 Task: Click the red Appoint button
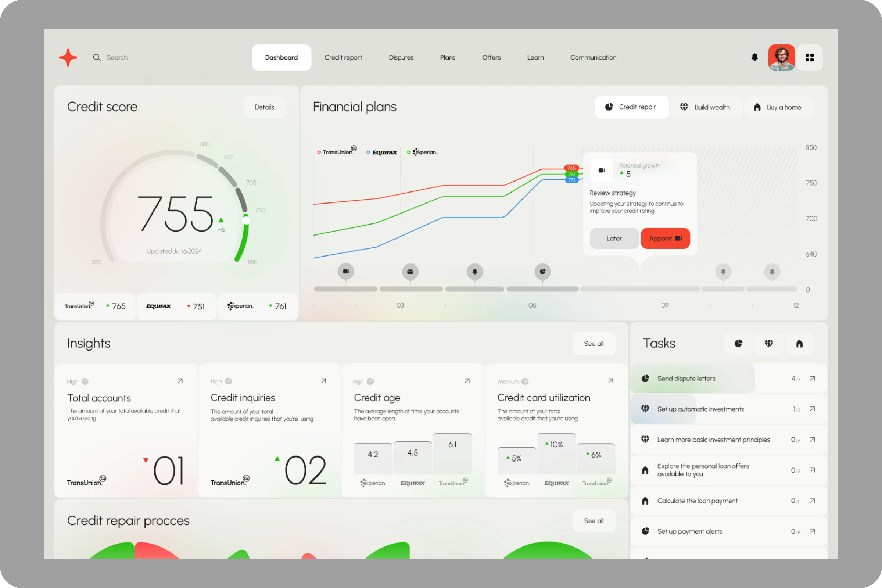(665, 239)
